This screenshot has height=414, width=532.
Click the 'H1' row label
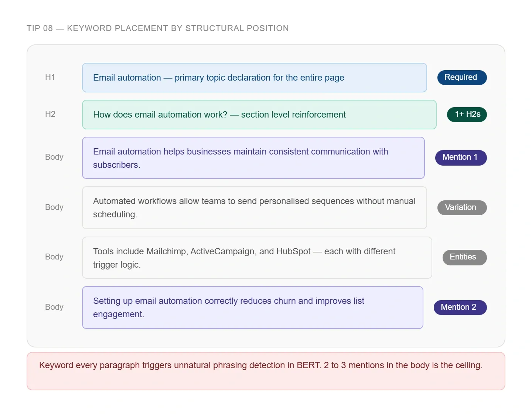pyautogui.click(x=50, y=77)
